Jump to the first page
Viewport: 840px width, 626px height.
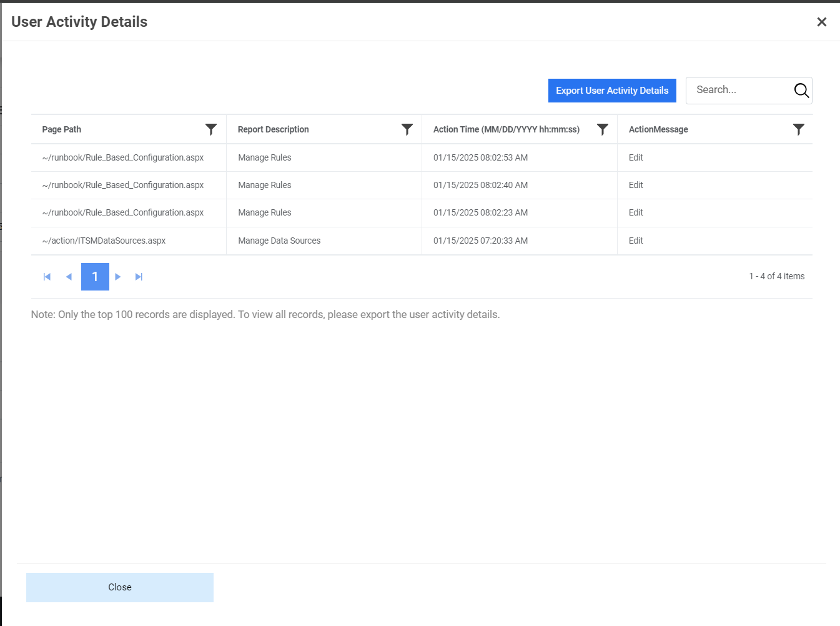pos(46,276)
